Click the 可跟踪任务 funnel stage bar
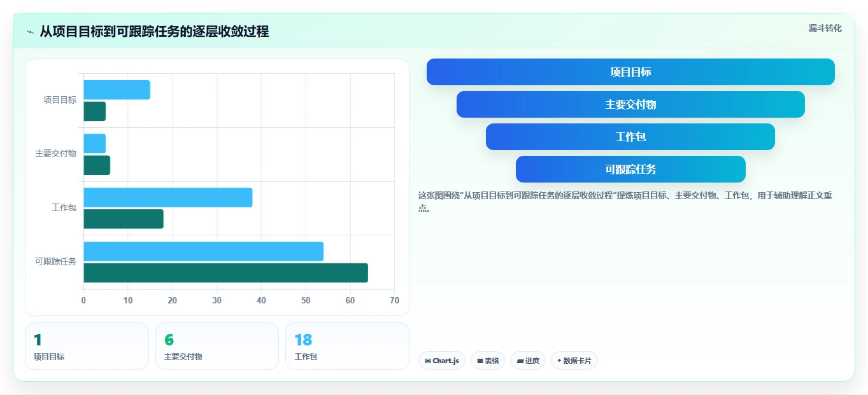This screenshot has width=868, height=395. click(630, 169)
